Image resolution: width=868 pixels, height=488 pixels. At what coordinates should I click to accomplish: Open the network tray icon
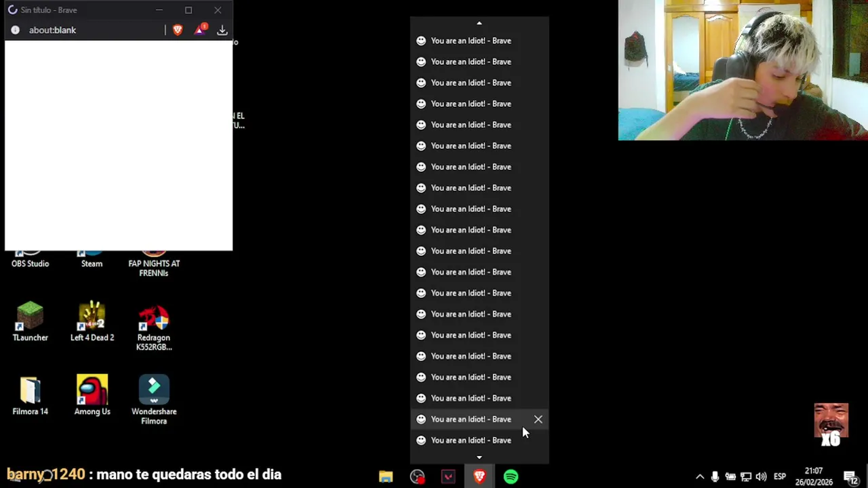click(746, 477)
